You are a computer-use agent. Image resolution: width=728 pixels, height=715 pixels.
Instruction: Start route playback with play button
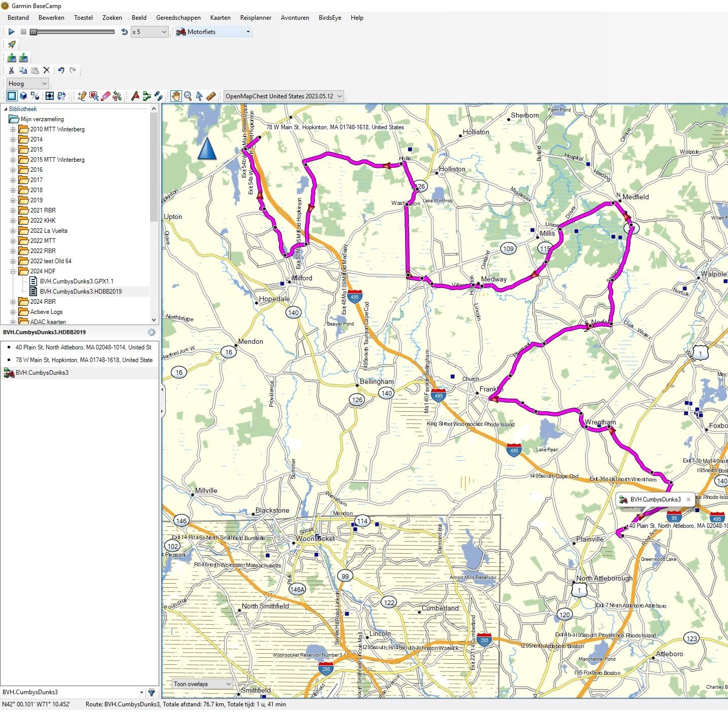point(11,32)
